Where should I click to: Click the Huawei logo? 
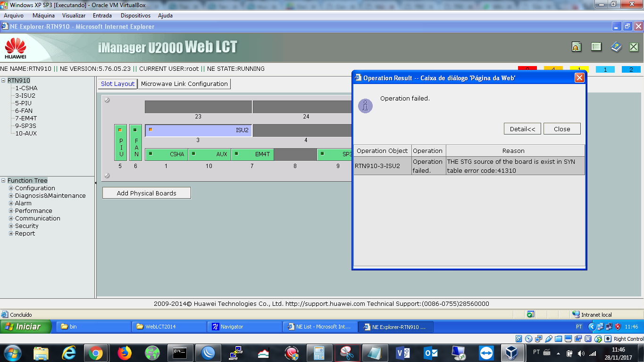(x=16, y=48)
